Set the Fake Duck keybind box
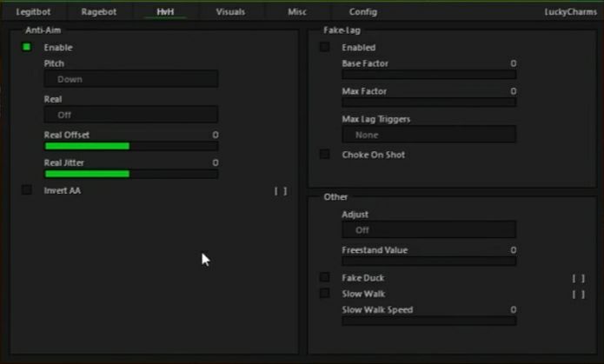This screenshot has width=604, height=364. point(579,279)
